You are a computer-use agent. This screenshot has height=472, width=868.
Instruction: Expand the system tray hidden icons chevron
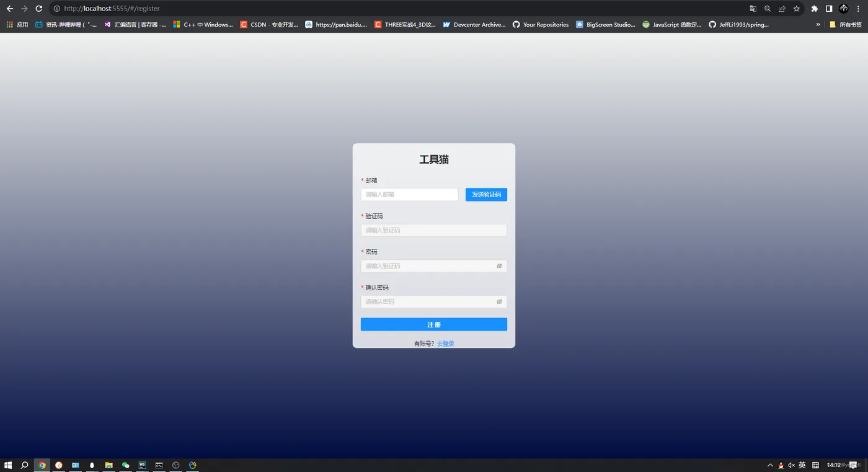[x=771, y=465]
